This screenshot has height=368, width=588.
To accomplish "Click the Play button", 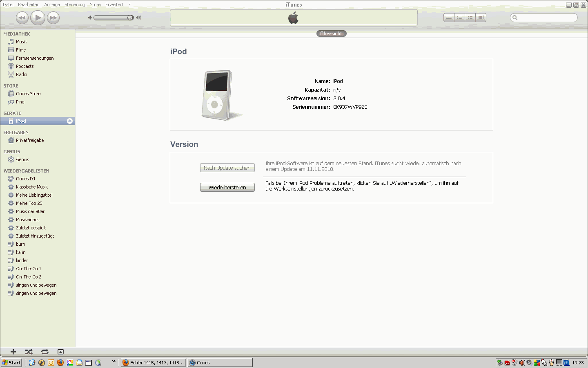I will (x=38, y=18).
